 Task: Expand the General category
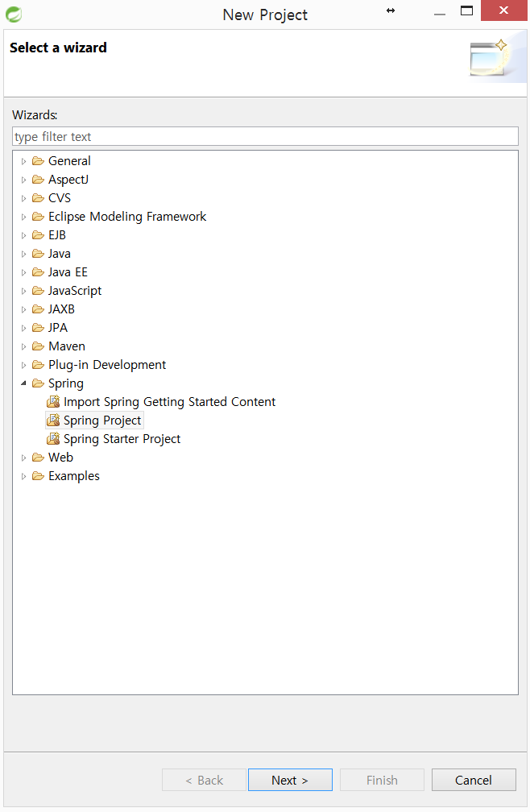[23, 161]
